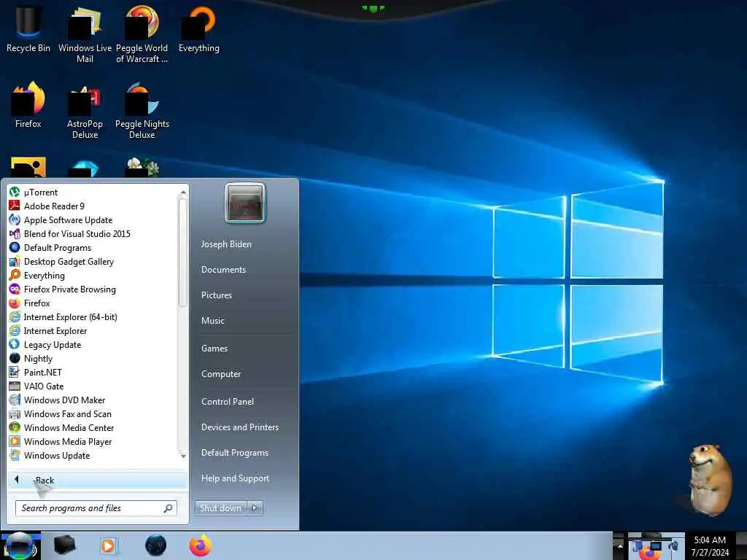Launch Windows Media Center
The image size is (747, 560).
click(x=69, y=427)
